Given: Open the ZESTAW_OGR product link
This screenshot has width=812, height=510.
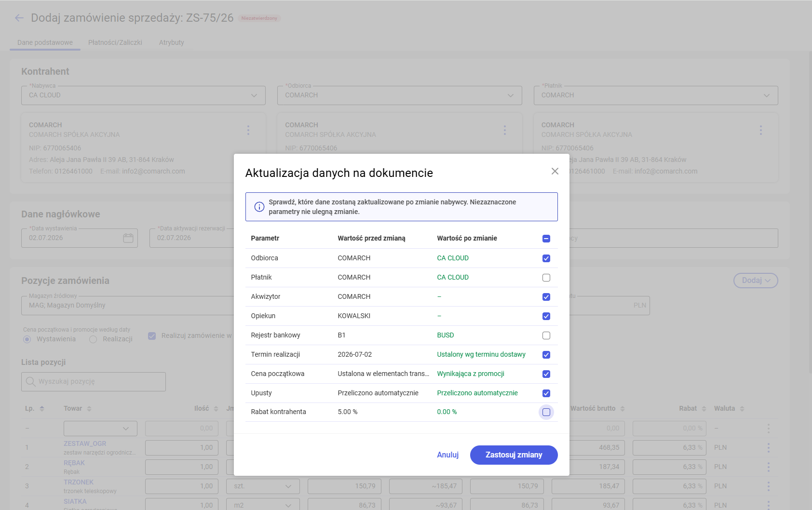Looking at the screenshot, I should [85, 443].
